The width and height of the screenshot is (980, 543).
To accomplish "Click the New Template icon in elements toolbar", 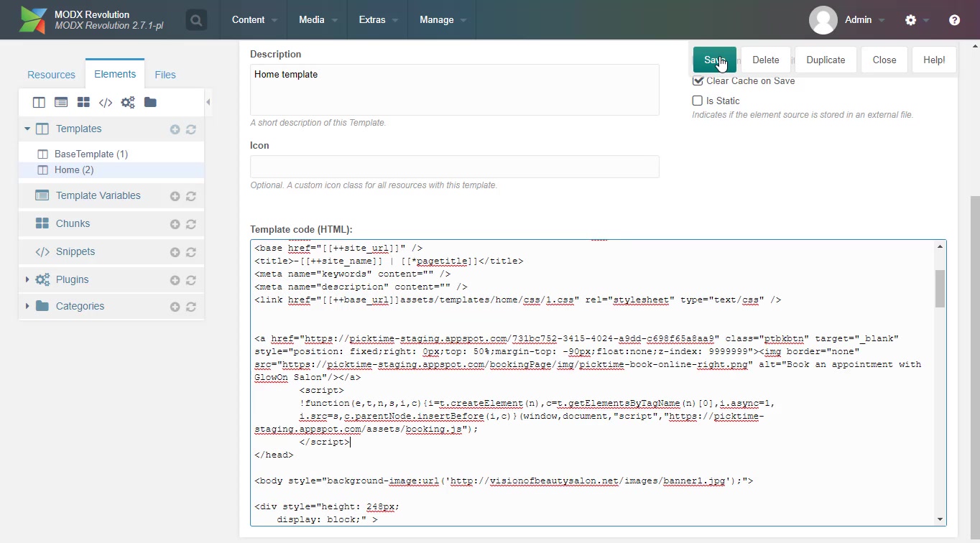I will click(x=39, y=103).
